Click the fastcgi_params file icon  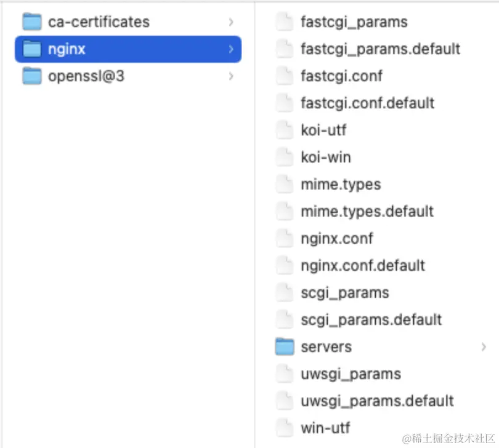coord(285,22)
